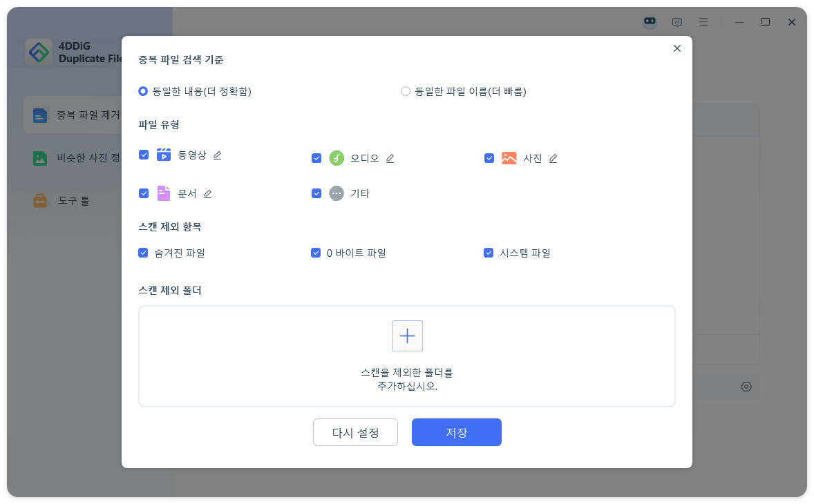Screen dimensions: 814x504
Task: Disable the 숨겨진 파일 exclusion checkbox
Action: [x=143, y=253]
